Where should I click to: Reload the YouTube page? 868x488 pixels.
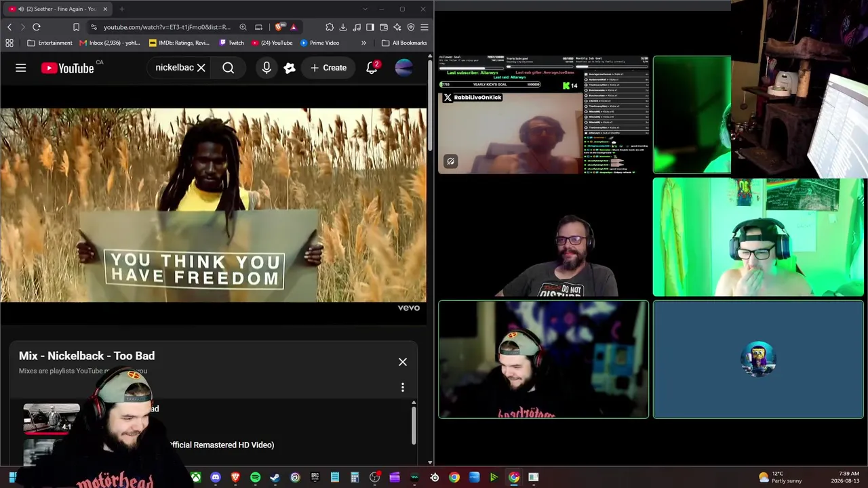click(x=37, y=27)
